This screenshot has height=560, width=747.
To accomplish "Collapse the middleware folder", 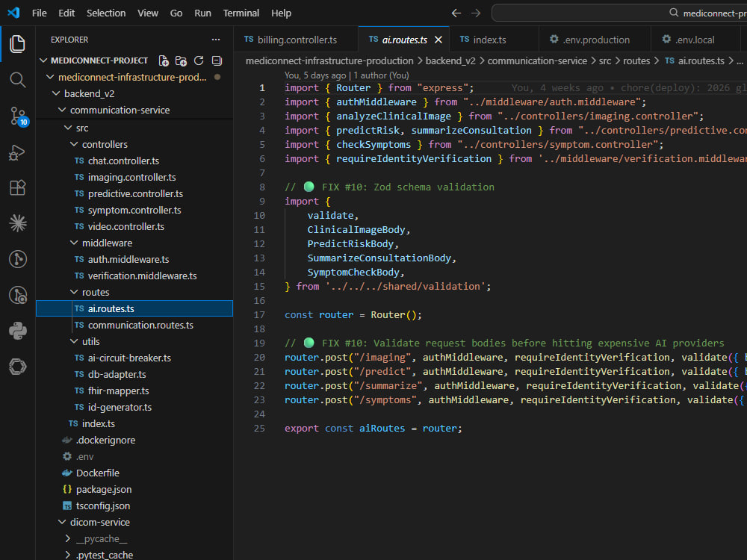I will 73,243.
